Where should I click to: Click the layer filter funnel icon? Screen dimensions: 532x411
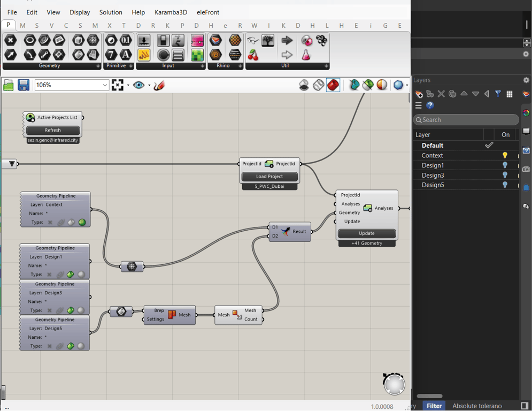(x=498, y=94)
